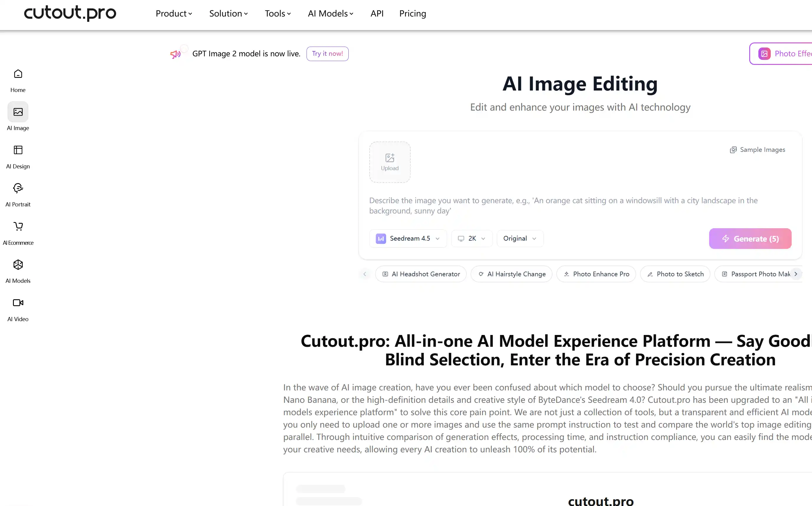Open the 2K resolution dropdown
This screenshot has height=506, width=812.
point(472,239)
